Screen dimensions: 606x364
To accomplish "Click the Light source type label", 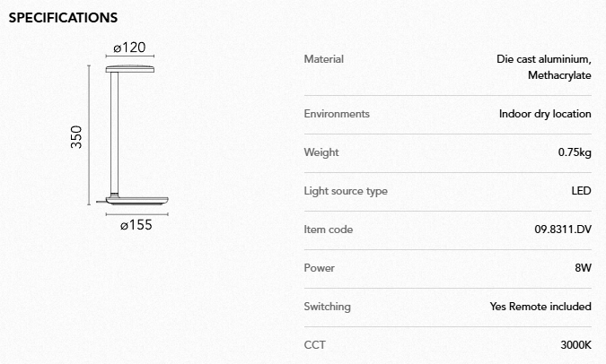I will pos(346,191).
